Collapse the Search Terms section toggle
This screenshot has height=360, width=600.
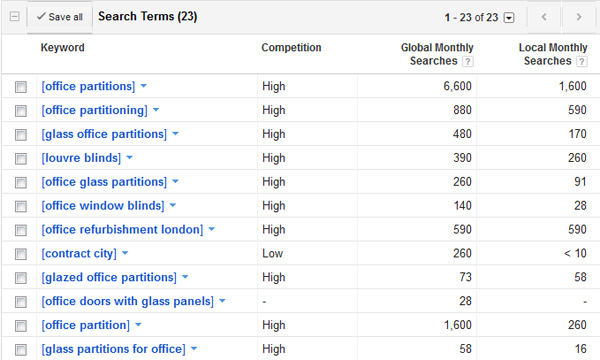(x=15, y=16)
